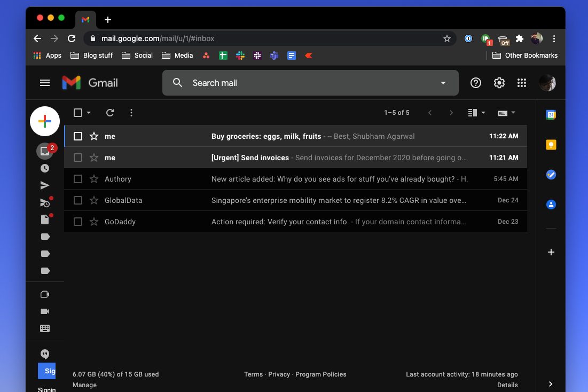Open the Apps bookmark shortcut
The height and width of the screenshot is (392, 588).
(47, 56)
